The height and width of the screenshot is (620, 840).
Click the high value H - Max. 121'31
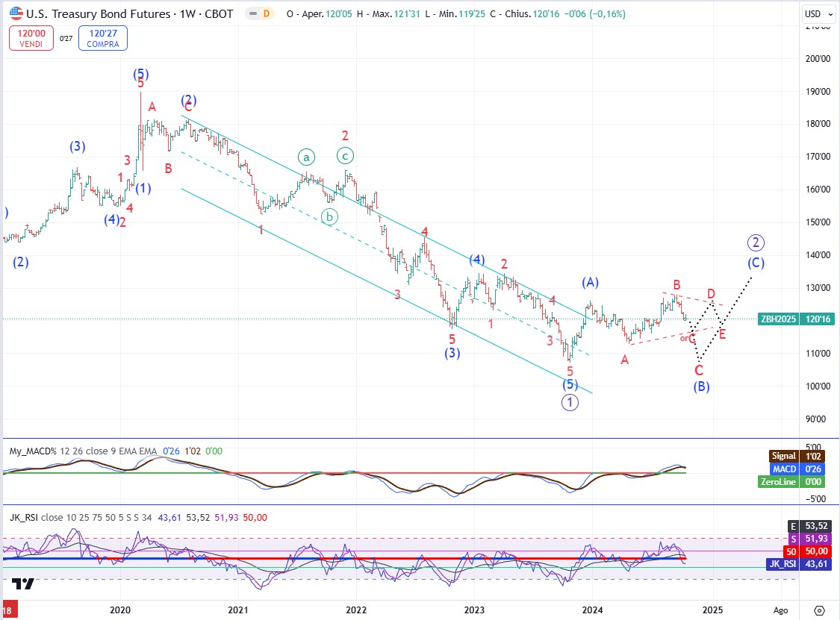pos(388,14)
